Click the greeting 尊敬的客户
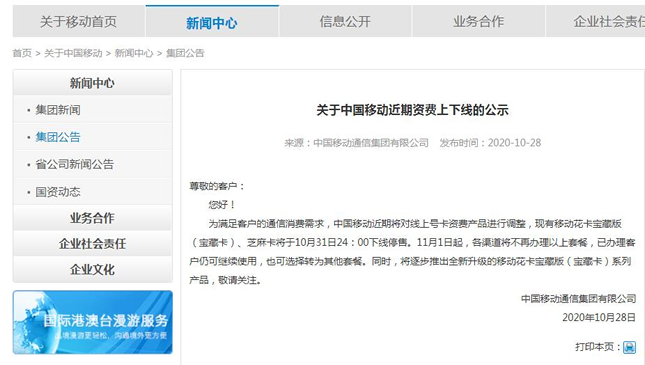The height and width of the screenshot is (365, 645). pos(213,186)
